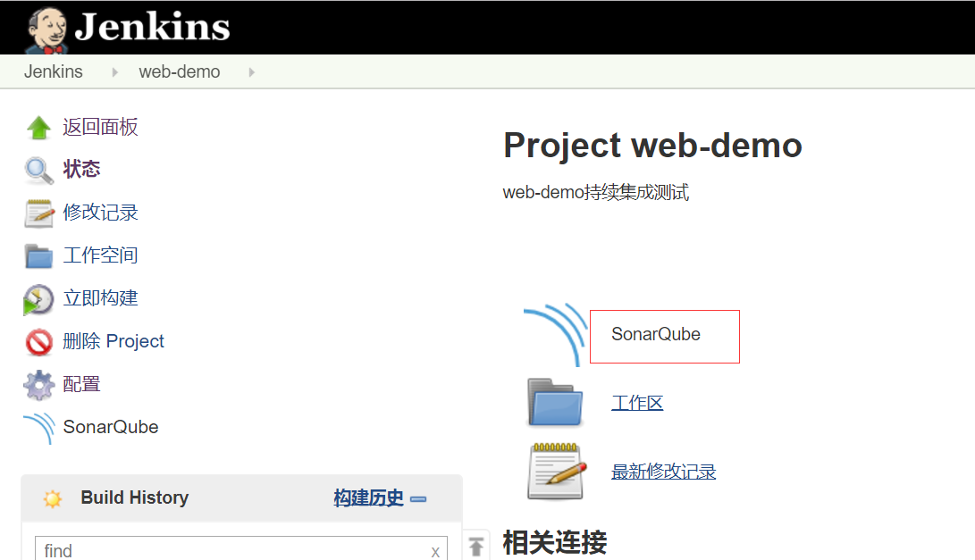Select the 状态 magnifier icon
Image resolution: width=975 pixels, height=560 pixels.
(x=38, y=170)
